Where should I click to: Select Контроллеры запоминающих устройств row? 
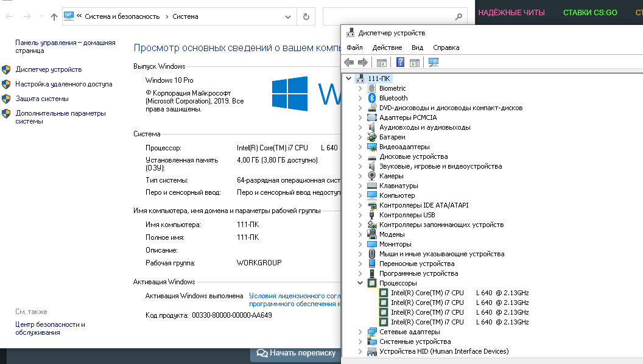(x=441, y=225)
